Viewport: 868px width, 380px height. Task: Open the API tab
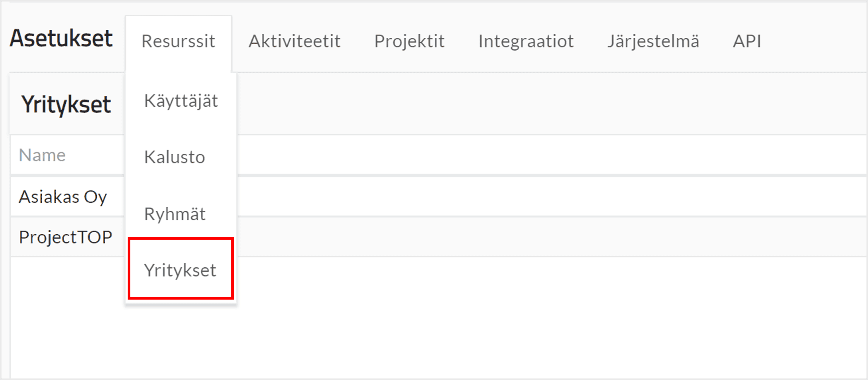click(x=747, y=41)
